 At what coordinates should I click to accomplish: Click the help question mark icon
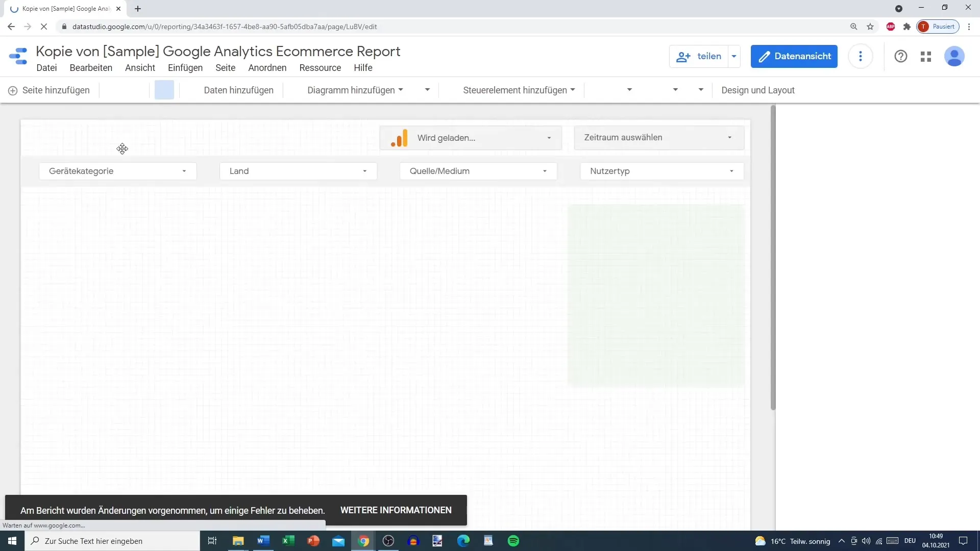[901, 56]
